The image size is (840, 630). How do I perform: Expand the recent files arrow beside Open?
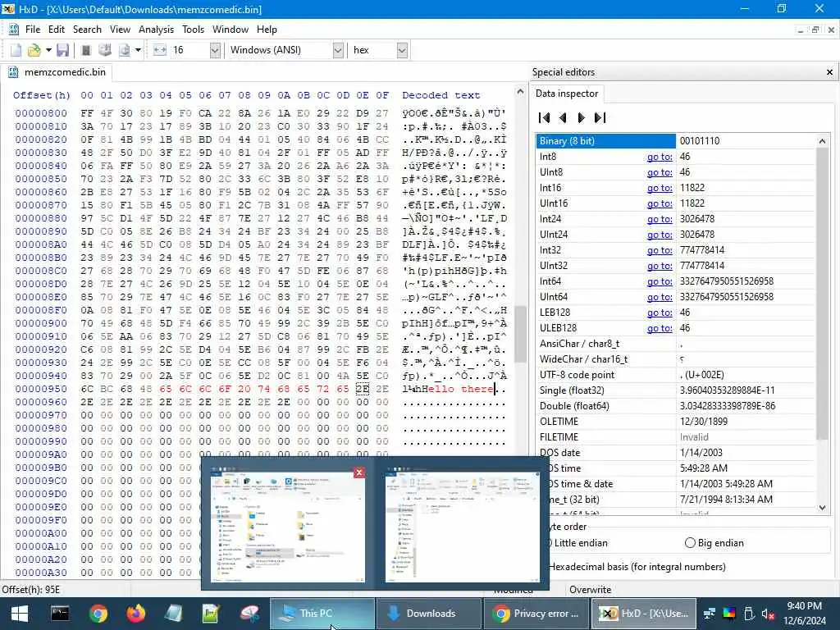click(x=48, y=50)
